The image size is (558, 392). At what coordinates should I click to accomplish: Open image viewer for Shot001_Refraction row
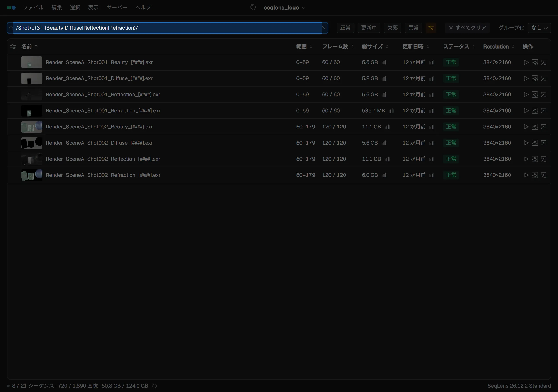pyautogui.click(x=535, y=111)
